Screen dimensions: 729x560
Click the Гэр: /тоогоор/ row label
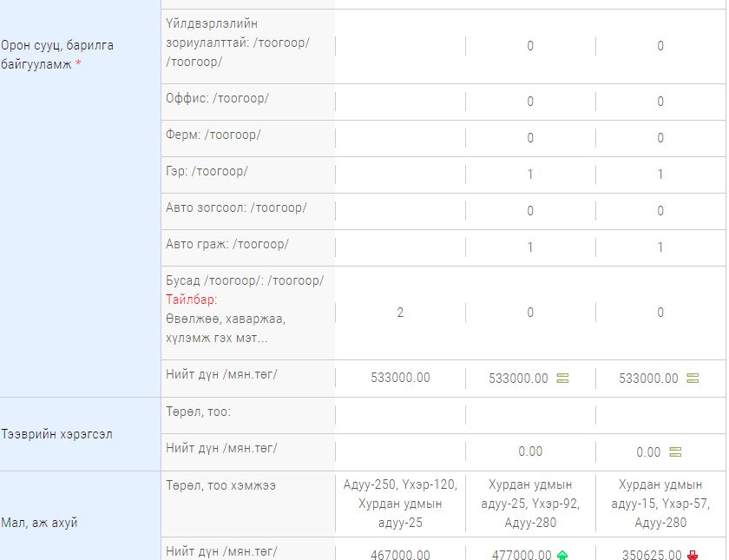tap(207, 171)
